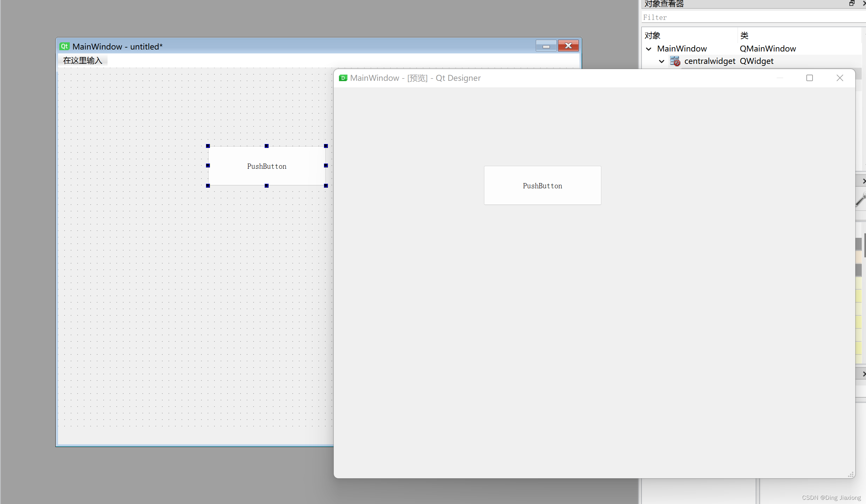The width and height of the screenshot is (866, 504).
Task: Collapse the centralwidget tree node
Action: 662,61
